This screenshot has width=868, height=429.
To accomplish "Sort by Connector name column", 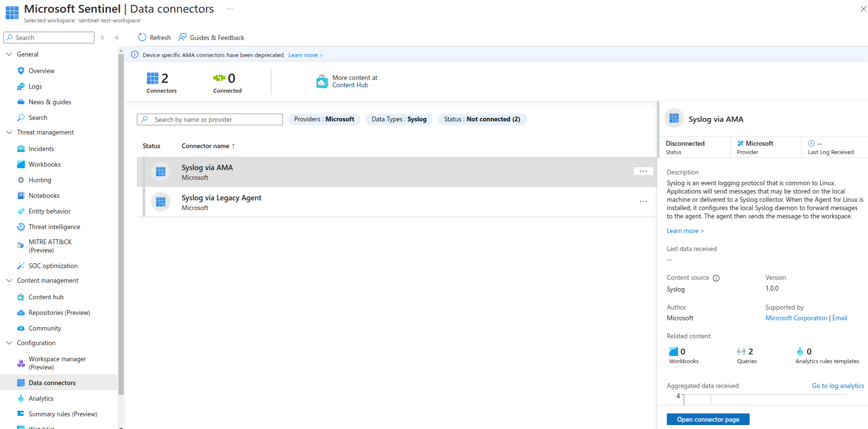I will point(208,146).
